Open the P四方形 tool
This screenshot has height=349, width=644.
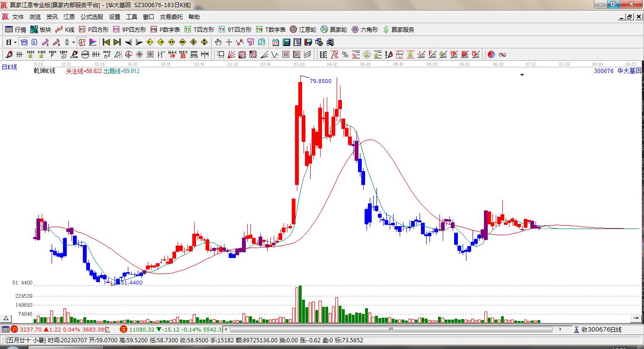click(94, 29)
